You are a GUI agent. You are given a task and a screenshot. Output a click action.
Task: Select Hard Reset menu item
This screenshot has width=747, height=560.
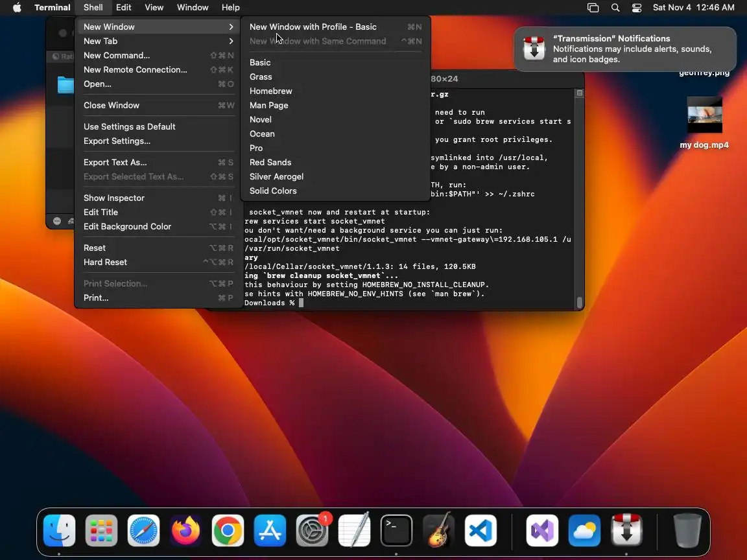pyautogui.click(x=159, y=262)
